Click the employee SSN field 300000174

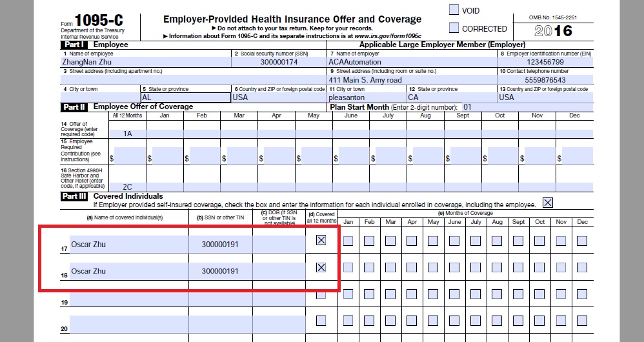pyautogui.click(x=279, y=62)
